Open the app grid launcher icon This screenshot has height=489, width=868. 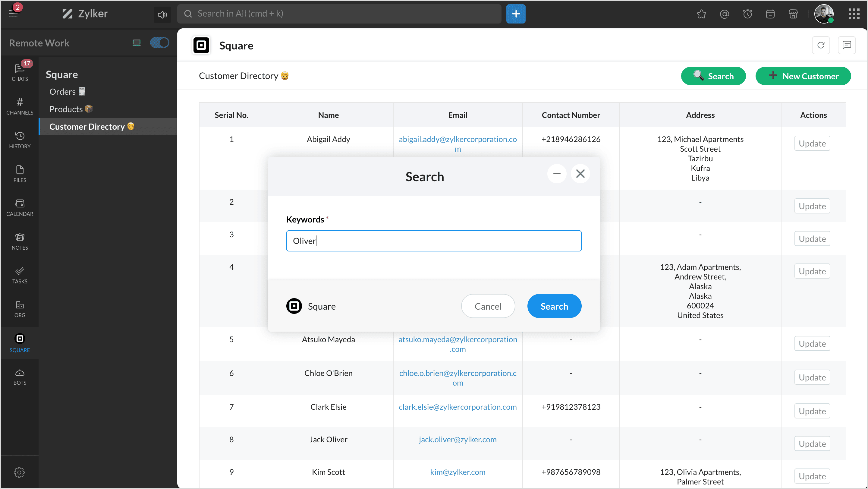click(854, 14)
